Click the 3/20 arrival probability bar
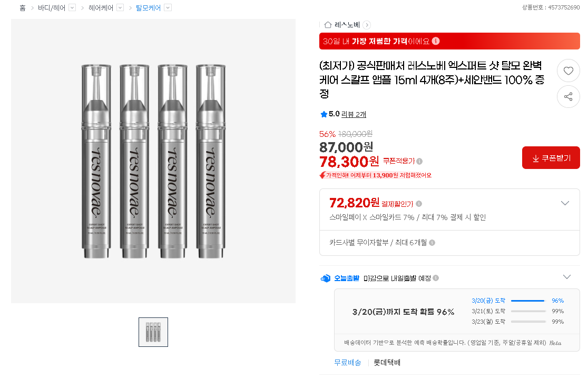 coord(527,301)
